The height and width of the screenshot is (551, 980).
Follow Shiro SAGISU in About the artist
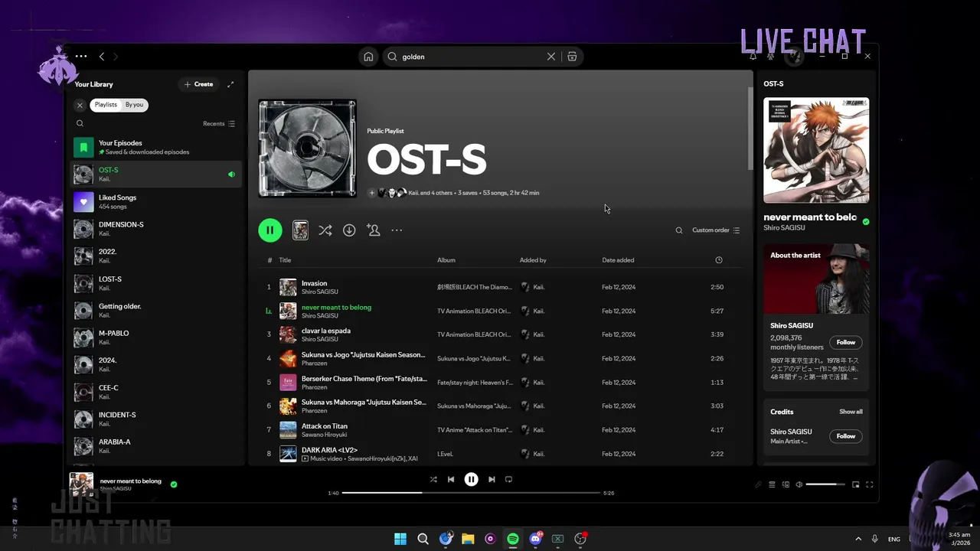point(846,342)
